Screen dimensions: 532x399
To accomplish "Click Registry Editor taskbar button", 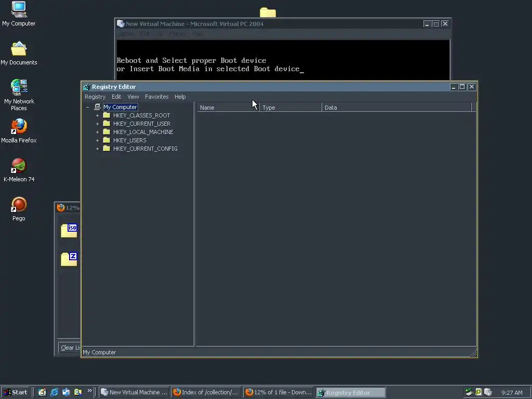I will coord(351,392).
